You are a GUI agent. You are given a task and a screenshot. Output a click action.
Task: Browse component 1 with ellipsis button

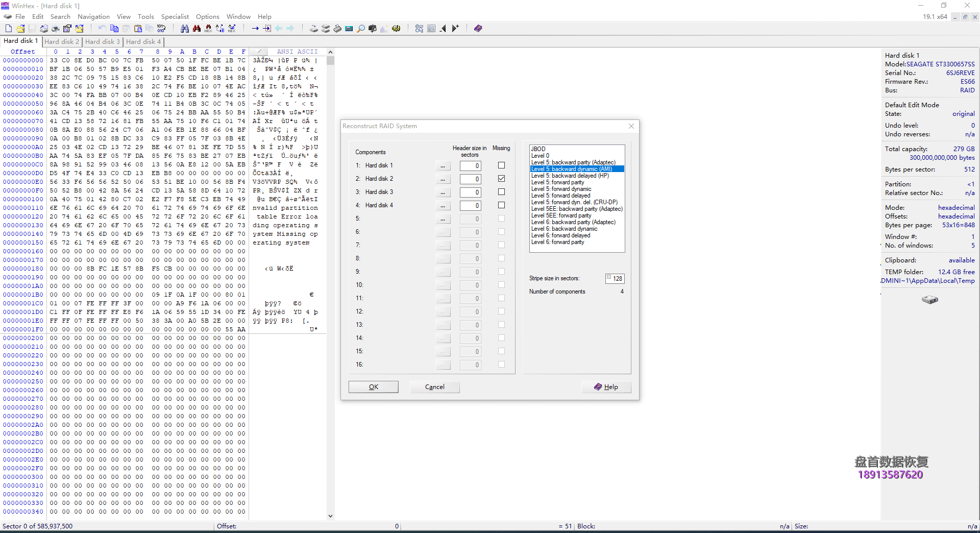click(443, 166)
